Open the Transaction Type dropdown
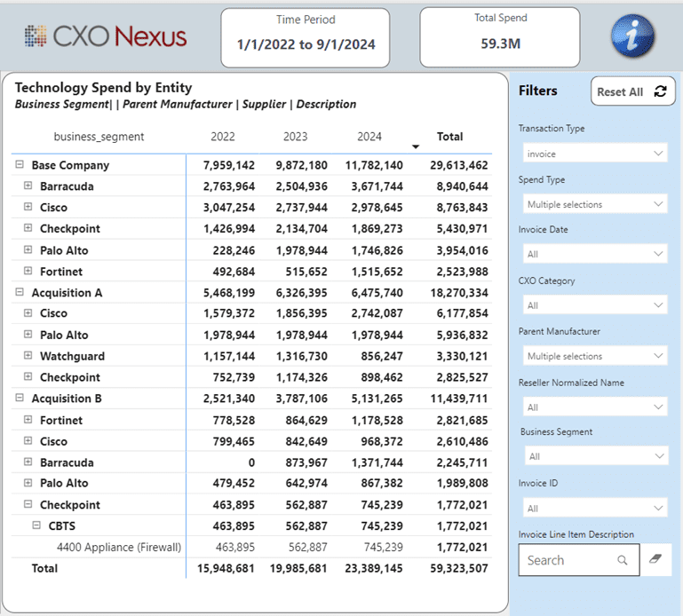Image resolution: width=683 pixels, height=616 pixels. coord(593,154)
